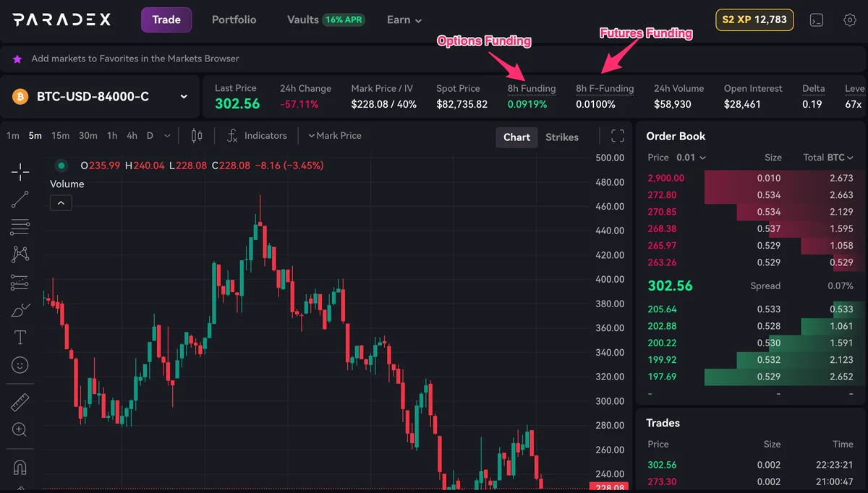
Task: Select the 1m timeframe
Action: 13,136
